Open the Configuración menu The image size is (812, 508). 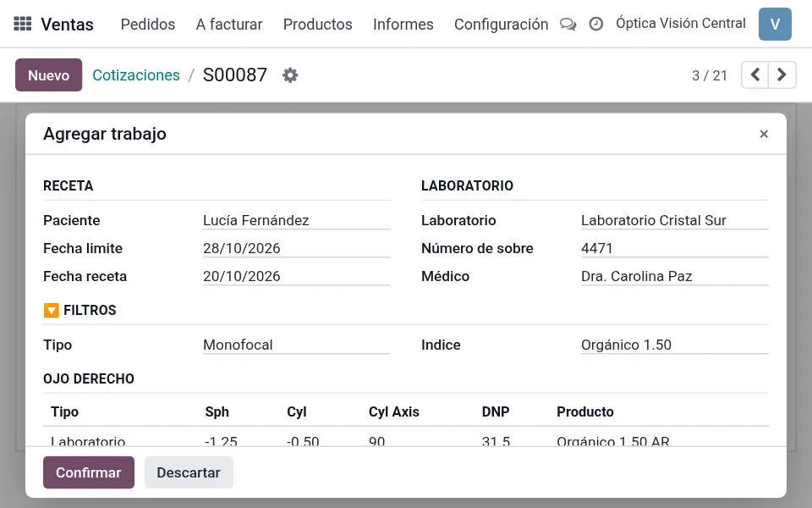tap(501, 25)
